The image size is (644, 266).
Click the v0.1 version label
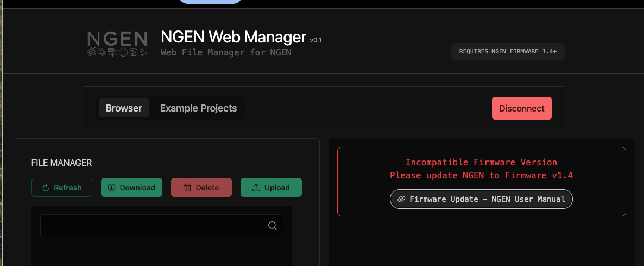[x=316, y=40]
